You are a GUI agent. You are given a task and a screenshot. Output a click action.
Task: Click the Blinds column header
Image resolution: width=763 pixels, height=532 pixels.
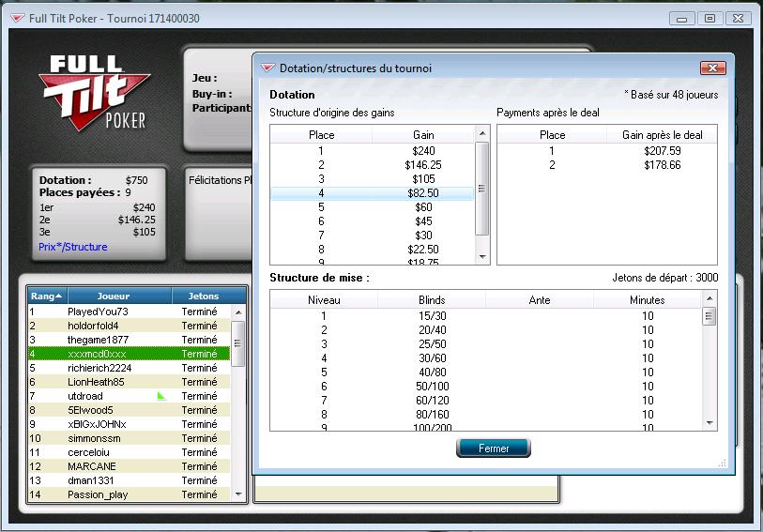(432, 300)
